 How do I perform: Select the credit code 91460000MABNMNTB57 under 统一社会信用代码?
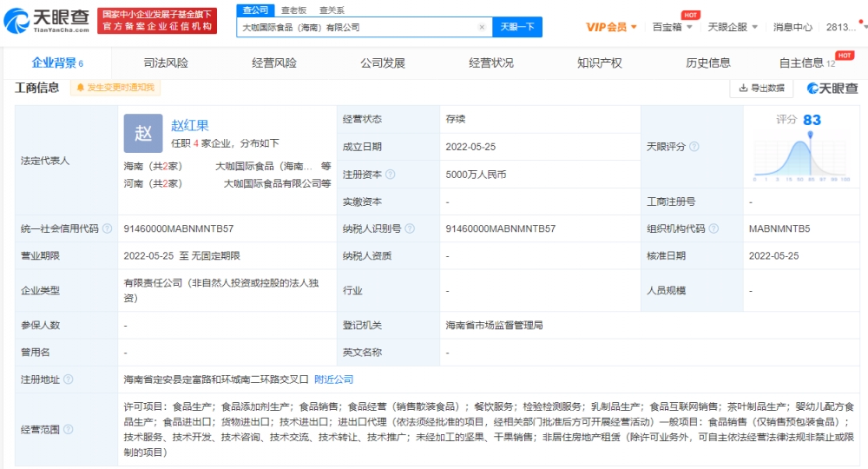coord(178,228)
